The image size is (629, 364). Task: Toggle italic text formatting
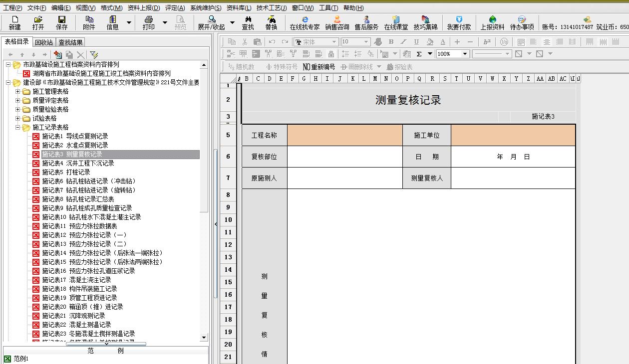coord(403,42)
